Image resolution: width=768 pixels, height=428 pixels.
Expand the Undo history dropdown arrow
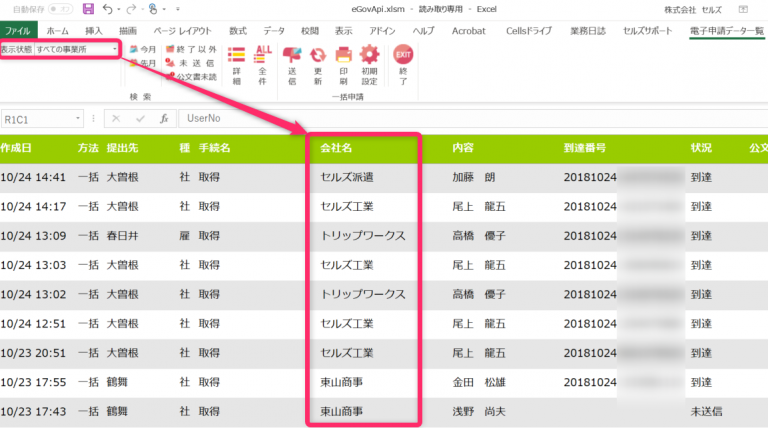[119, 9]
